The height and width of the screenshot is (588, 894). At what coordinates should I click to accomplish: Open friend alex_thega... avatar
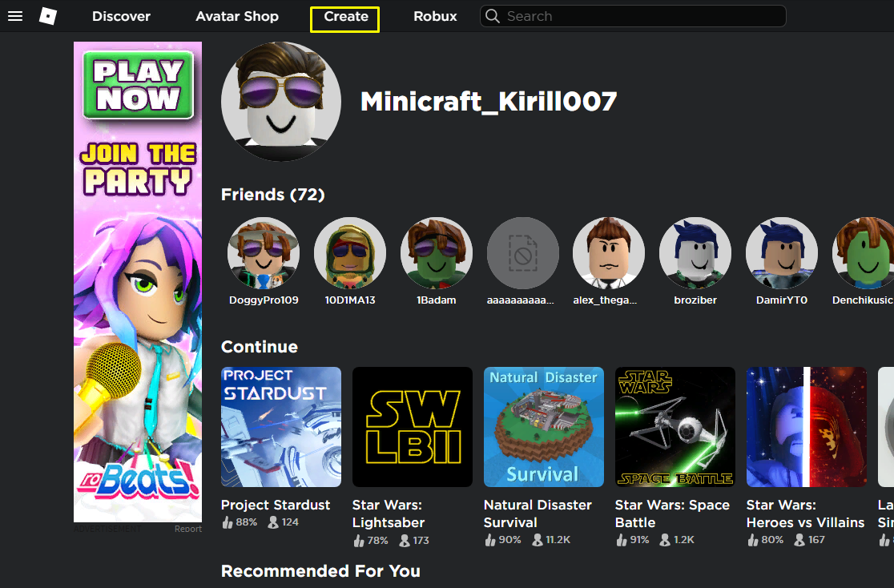tap(609, 252)
